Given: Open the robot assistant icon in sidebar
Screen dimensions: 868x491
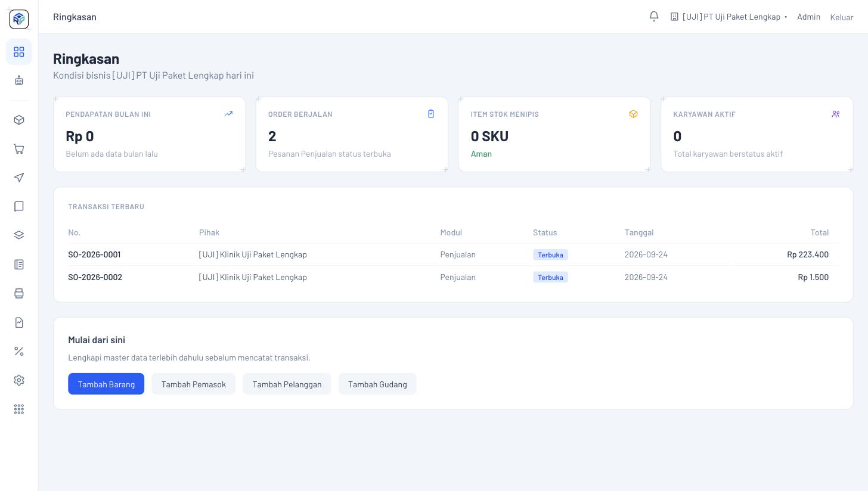Looking at the screenshot, I should coord(19,80).
